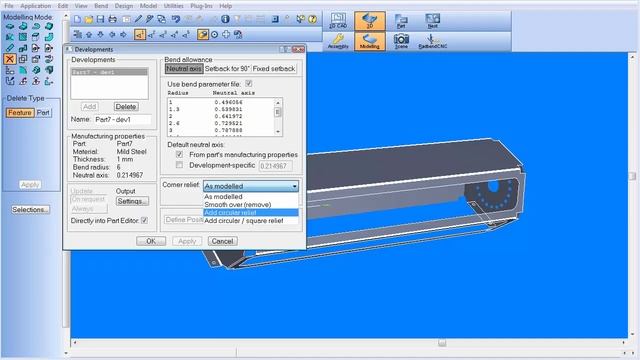Open the Application menu
Viewport: 640px width, 360px height.
(x=36, y=6)
